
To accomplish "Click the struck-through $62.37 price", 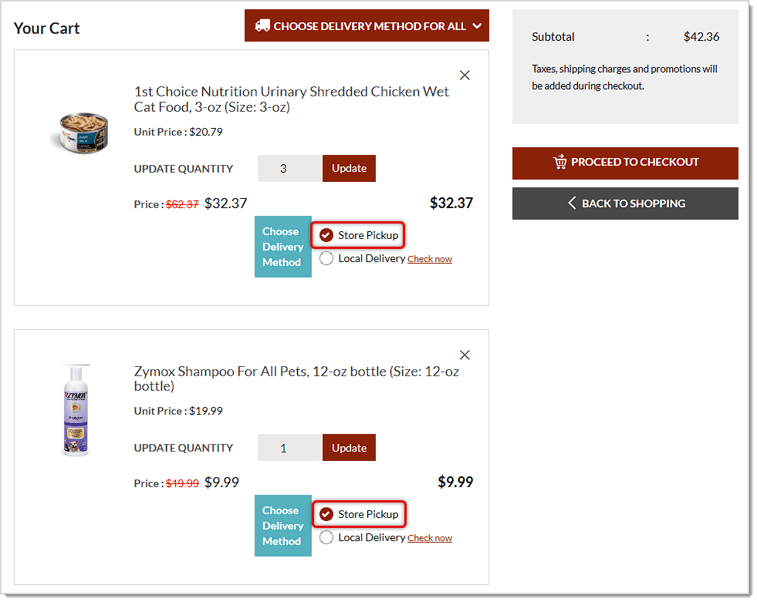I will [x=182, y=204].
